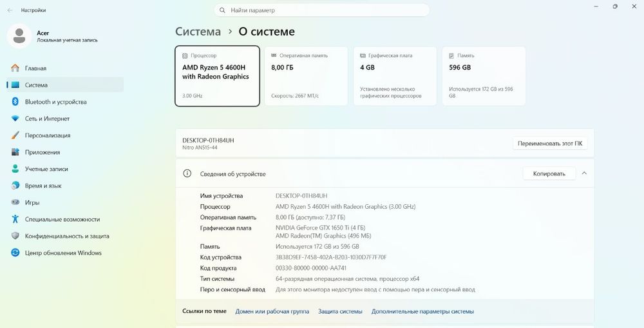Click the search magnifier icon

(222, 10)
